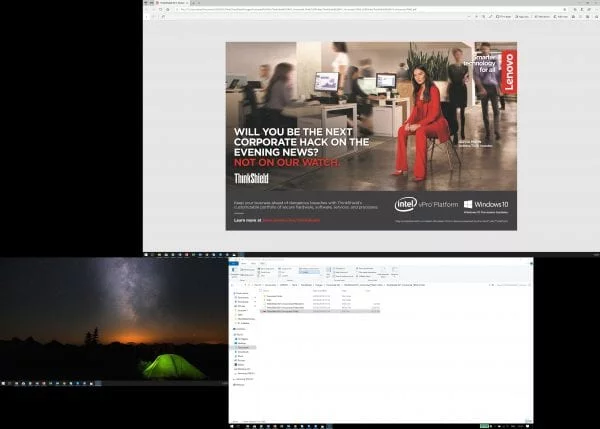Sort files by the Name column
The image size is (600, 429).
coord(267,291)
